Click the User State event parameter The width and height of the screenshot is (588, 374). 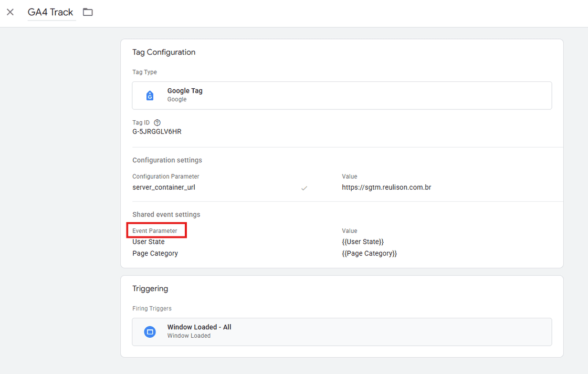[x=149, y=242]
